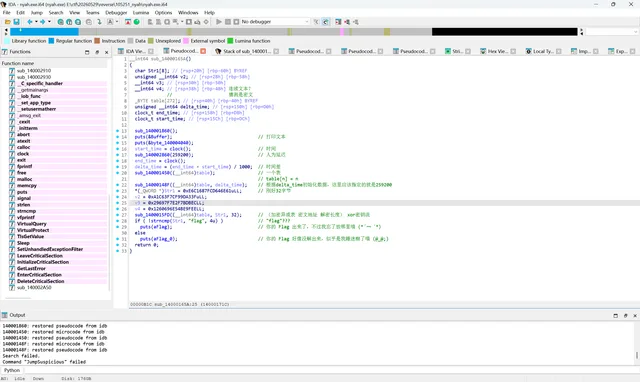Pause the process with the pause icon
Image resolution: width=640 pixels, height=382 pixels.
pyautogui.click(x=228, y=22)
